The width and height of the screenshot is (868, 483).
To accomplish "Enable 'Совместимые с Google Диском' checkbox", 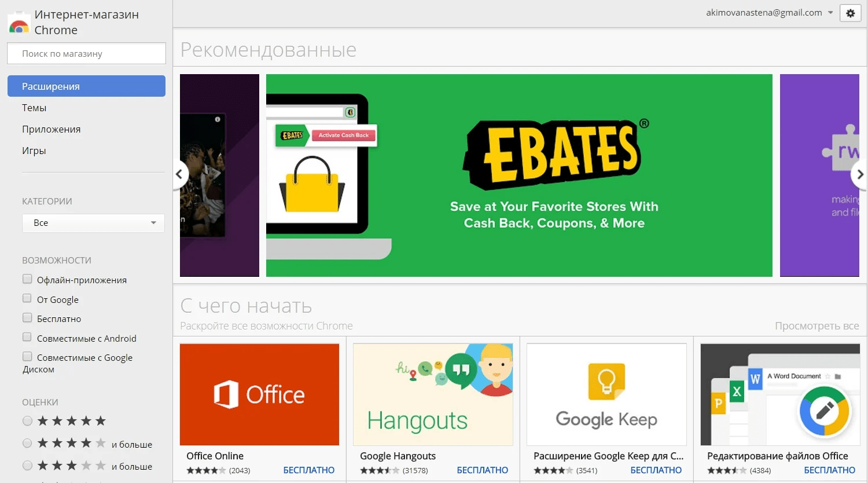I will pyautogui.click(x=27, y=357).
